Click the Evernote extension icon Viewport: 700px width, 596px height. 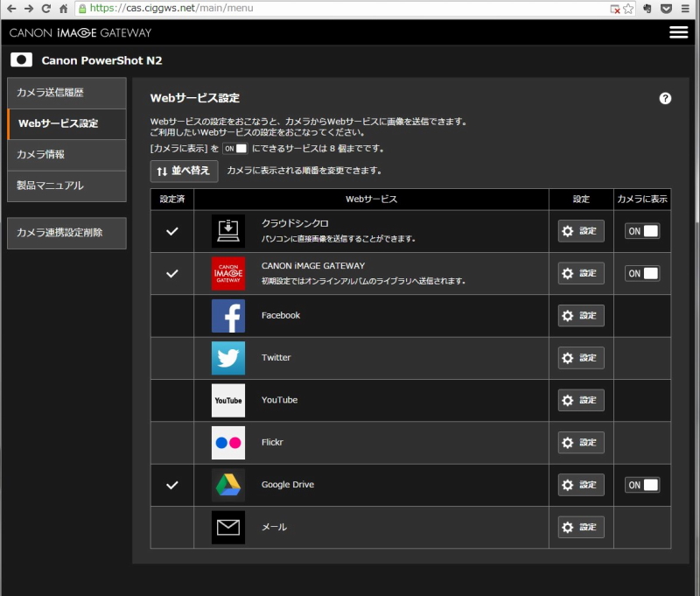click(x=647, y=8)
